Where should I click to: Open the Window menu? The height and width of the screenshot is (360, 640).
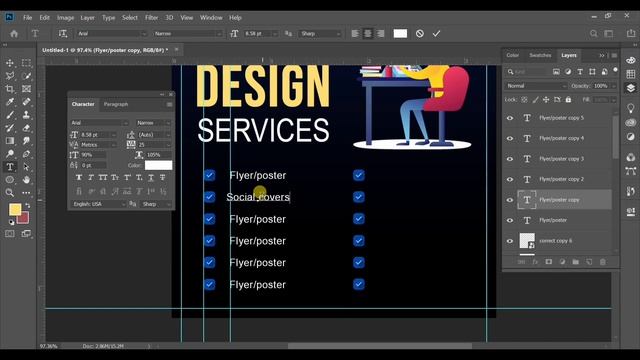tap(211, 18)
